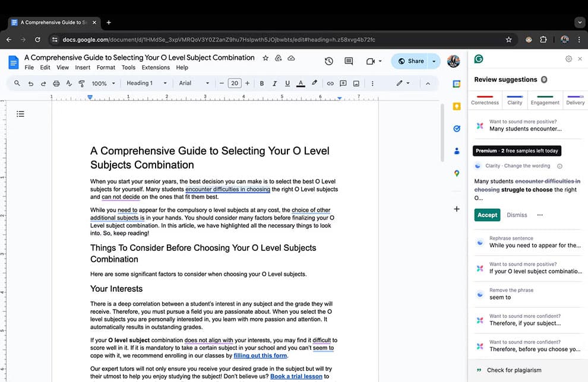Toggle italic formatting
Viewport: 588px width, 382px height.
(x=274, y=84)
